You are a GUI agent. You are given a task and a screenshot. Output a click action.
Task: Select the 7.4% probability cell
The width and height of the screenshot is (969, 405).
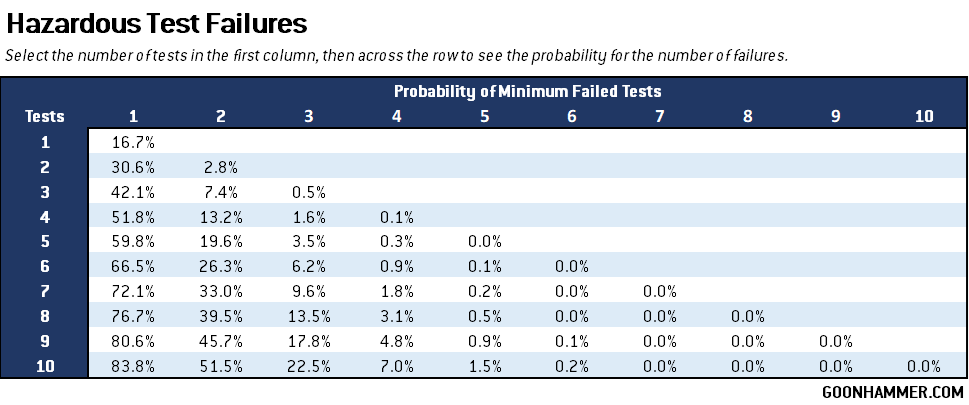click(x=221, y=191)
